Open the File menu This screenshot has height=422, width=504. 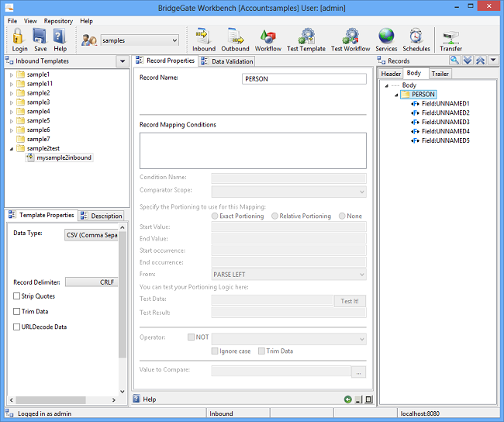tap(12, 21)
